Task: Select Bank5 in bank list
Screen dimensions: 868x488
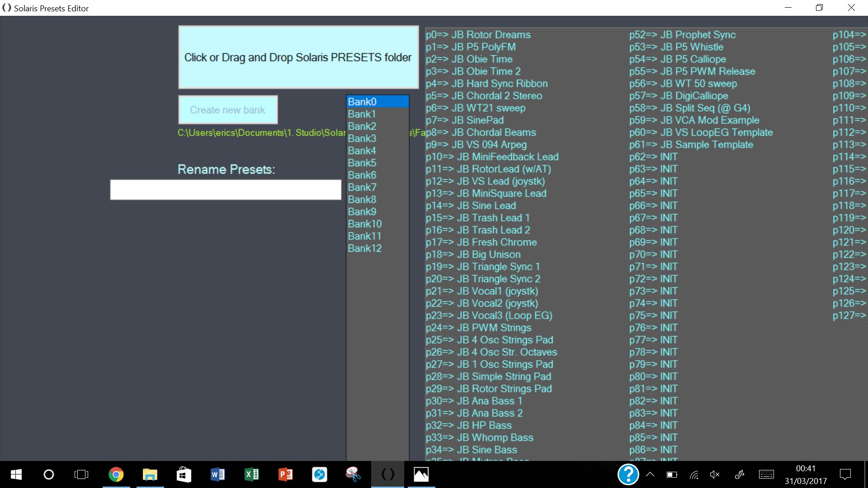Action: click(377, 163)
